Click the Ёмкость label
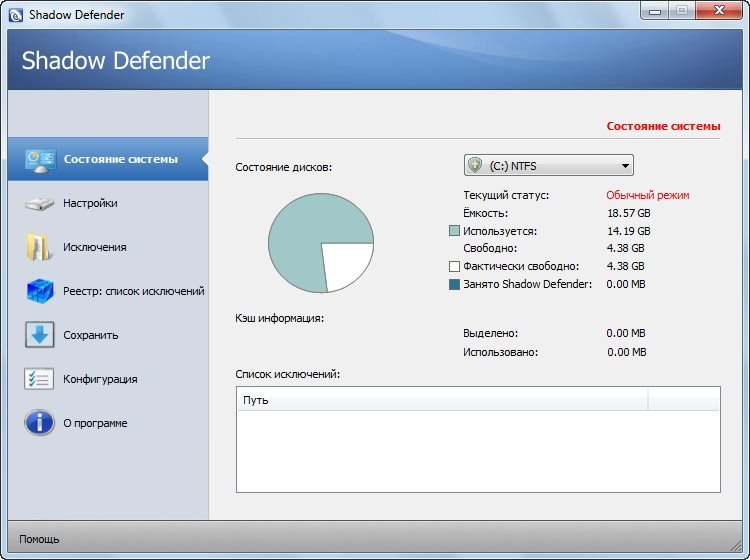Viewport: 750px width, 560px height. coord(485,213)
